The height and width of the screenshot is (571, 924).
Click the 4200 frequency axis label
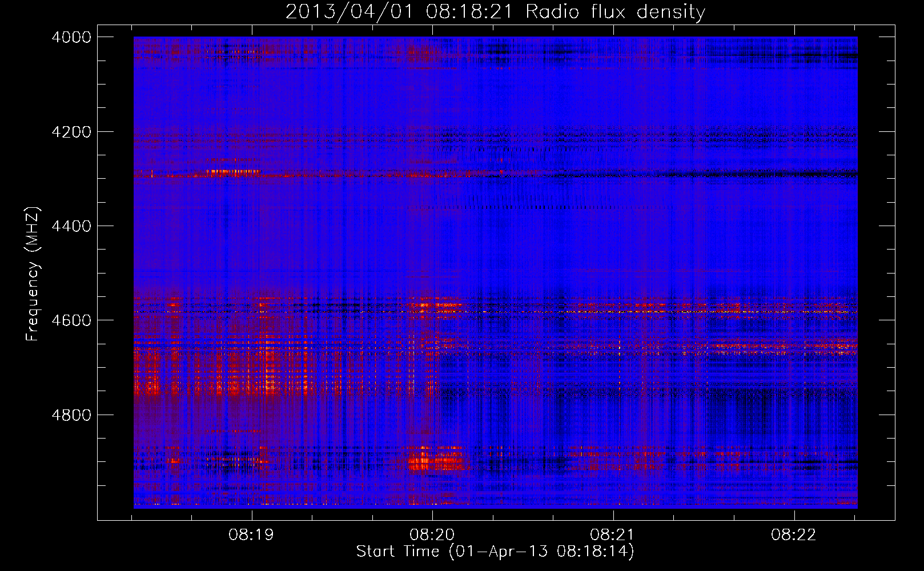(x=71, y=132)
